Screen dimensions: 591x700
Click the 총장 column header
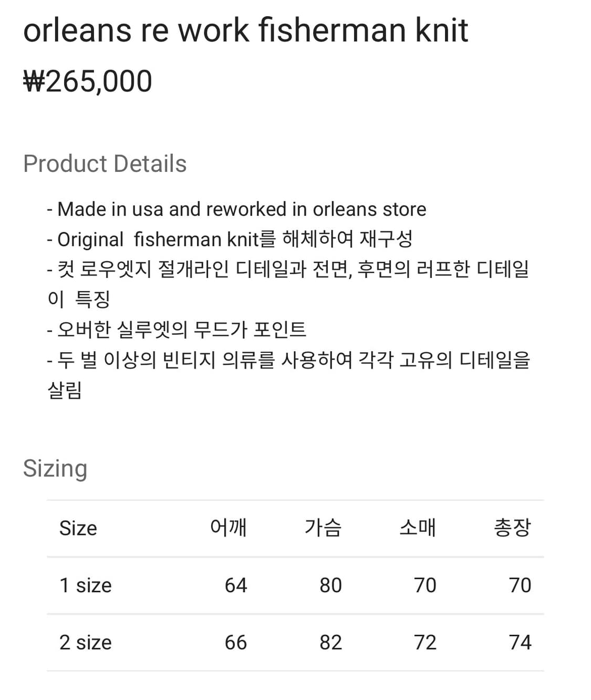[512, 528]
